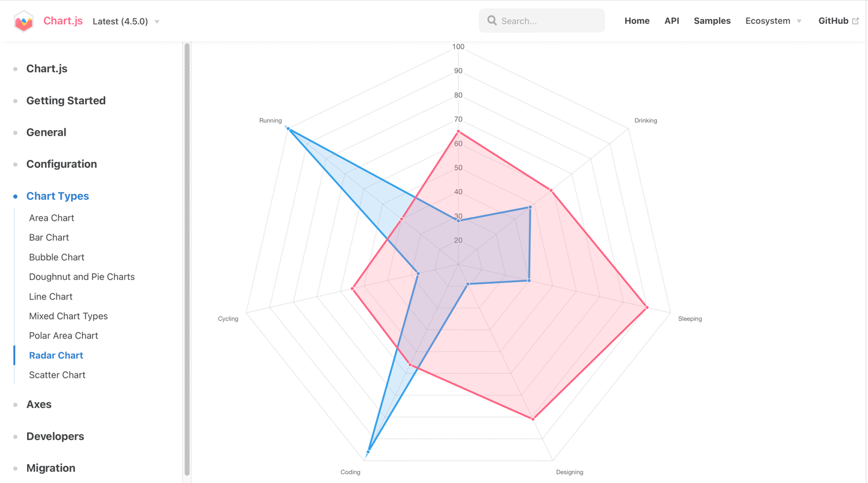Open the version Latest (4.5.0) dropdown
Screen dimensions: 868x483
pyautogui.click(x=126, y=22)
